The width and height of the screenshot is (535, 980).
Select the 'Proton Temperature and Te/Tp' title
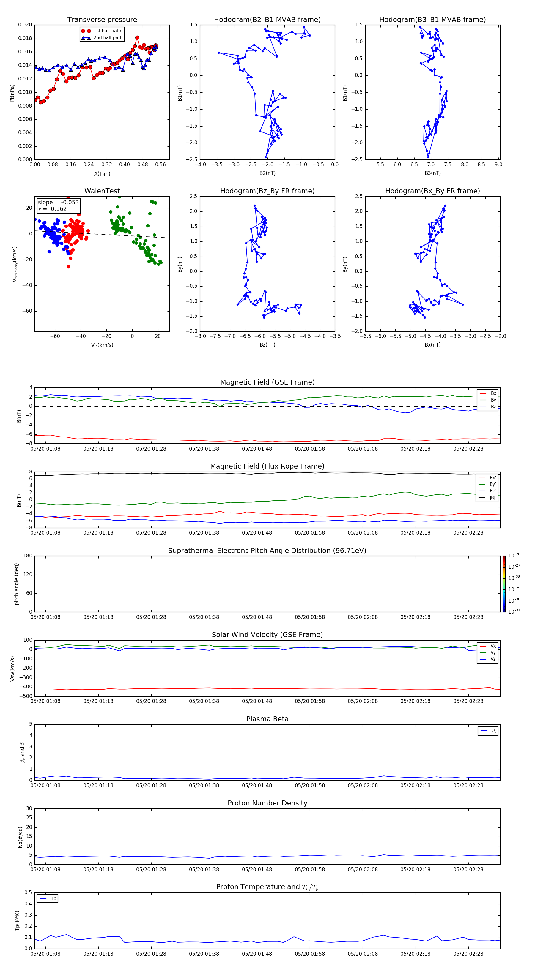pos(267,887)
